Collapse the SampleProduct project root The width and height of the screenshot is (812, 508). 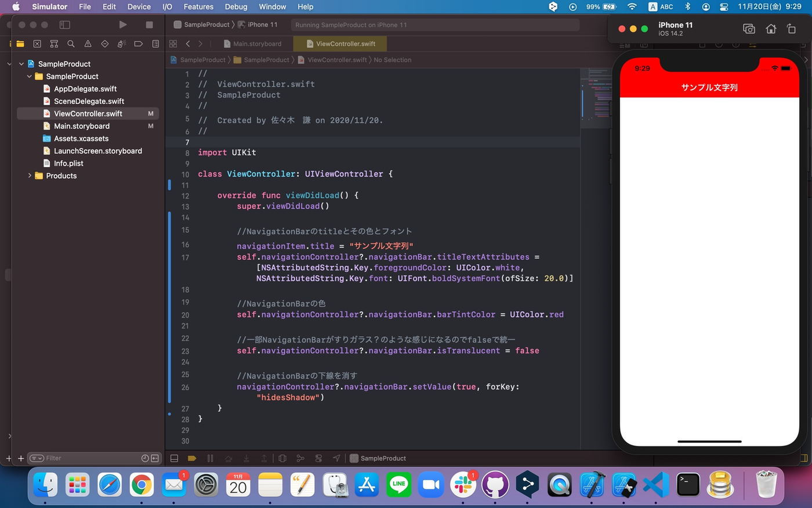pyautogui.click(x=21, y=64)
